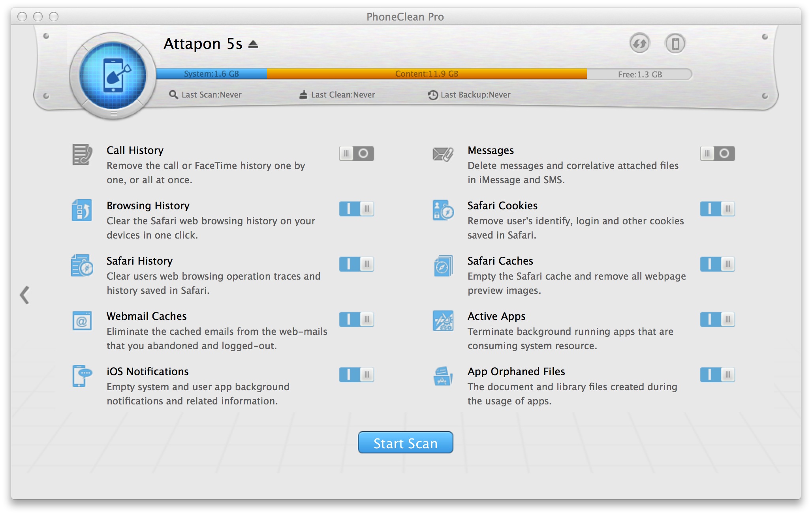Click the refresh device icon
Image resolution: width=812 pixels, height=515 pixels.
pyautogui.click(x=639, y=43)
